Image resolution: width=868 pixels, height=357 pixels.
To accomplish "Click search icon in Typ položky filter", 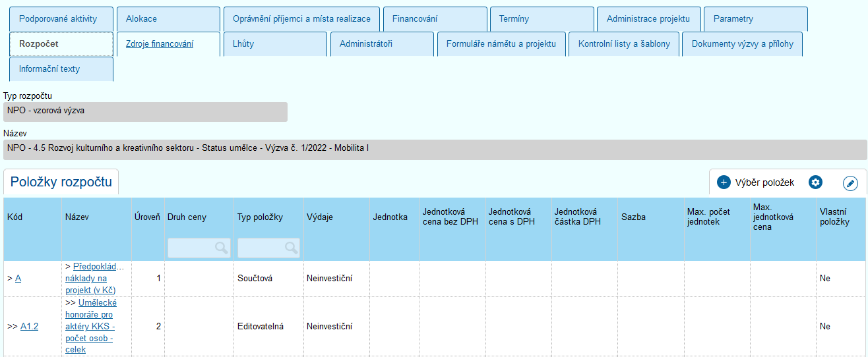I will [x=291, y=248].
